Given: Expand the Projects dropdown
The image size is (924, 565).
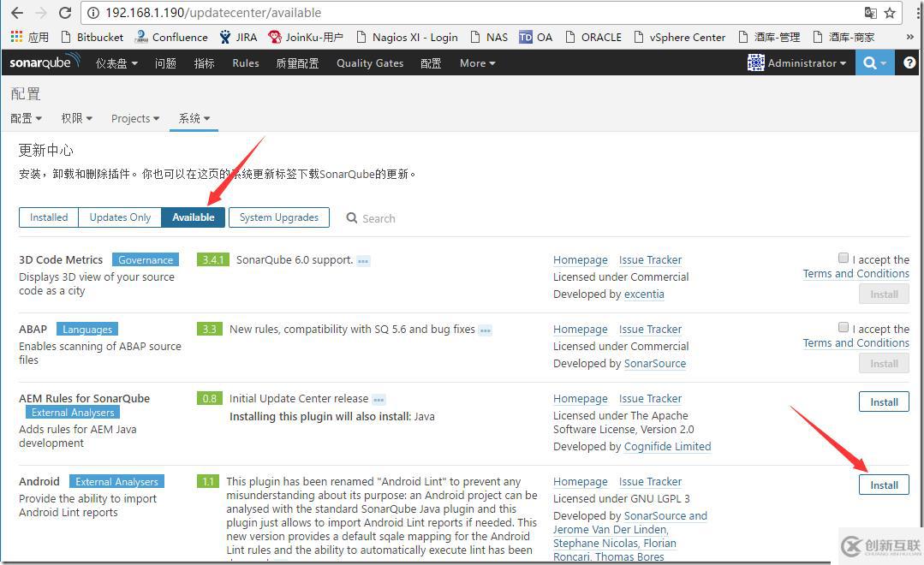Looking at the screenshot, I should tap(135, 118).
